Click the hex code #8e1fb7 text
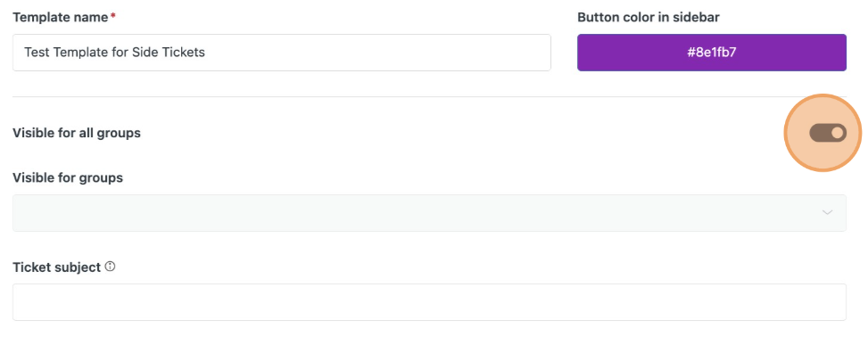The image size is (868, 337). [711, 53]
